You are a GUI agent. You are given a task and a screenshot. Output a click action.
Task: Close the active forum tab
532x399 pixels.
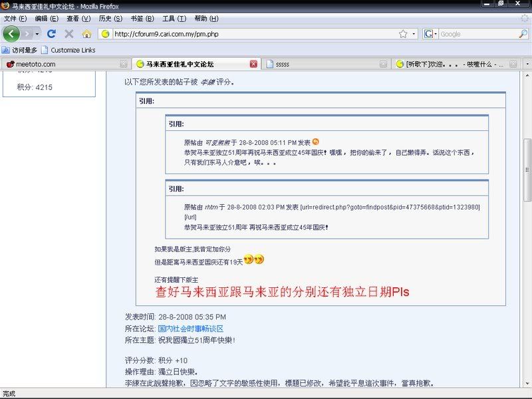tap(253, 64)
